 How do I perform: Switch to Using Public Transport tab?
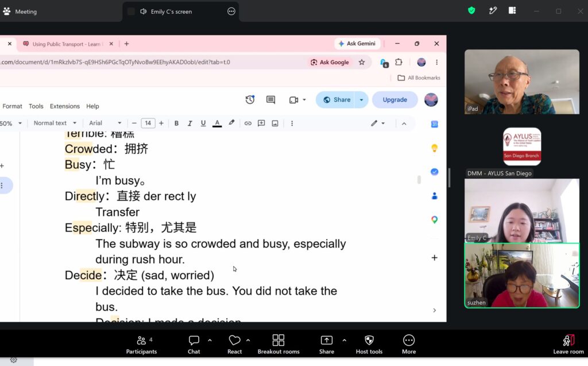click(x=67, y=44)
